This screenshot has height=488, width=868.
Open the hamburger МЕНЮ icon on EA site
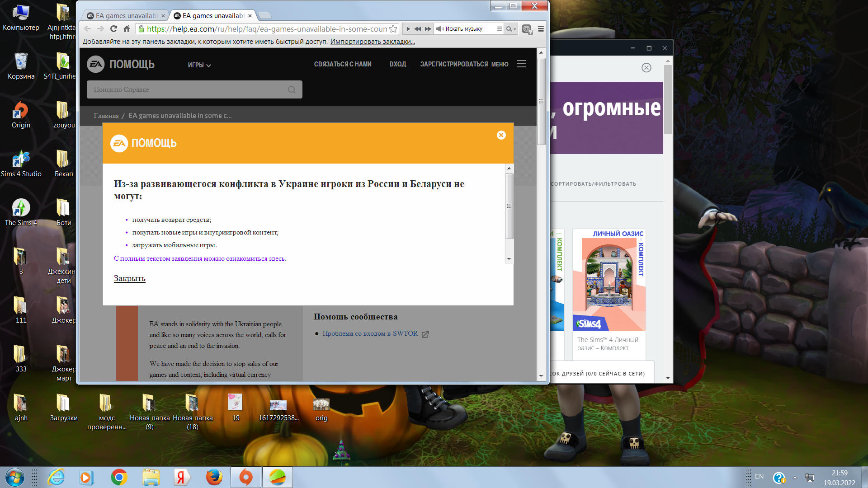point(521,64)
